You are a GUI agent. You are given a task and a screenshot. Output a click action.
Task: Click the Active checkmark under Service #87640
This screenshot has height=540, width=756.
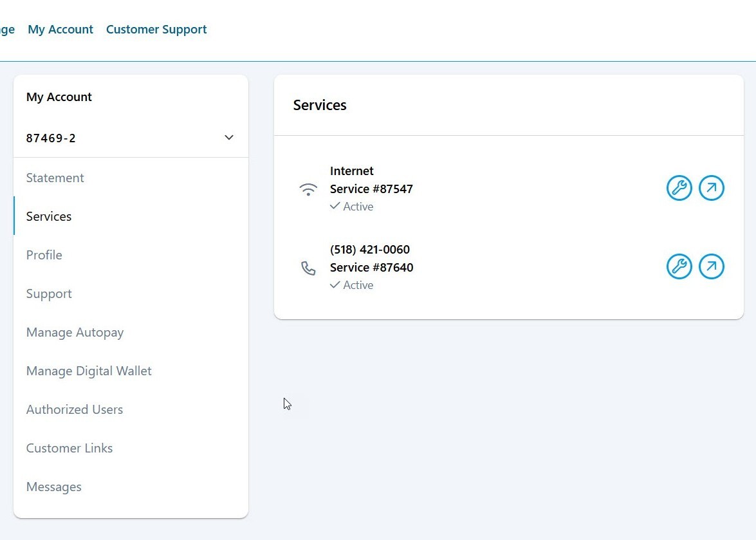coord(335,284)
